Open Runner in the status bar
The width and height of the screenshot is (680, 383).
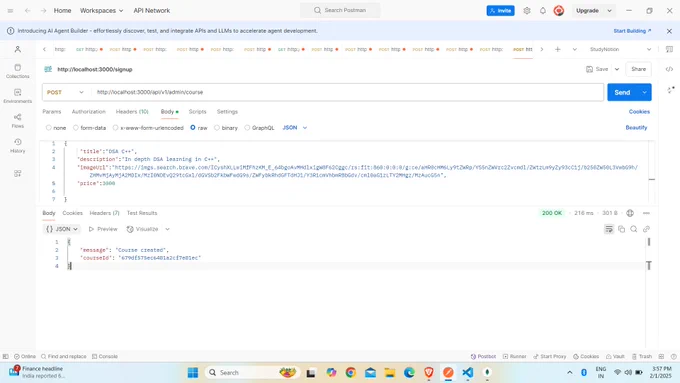click(x=514, y=357)
